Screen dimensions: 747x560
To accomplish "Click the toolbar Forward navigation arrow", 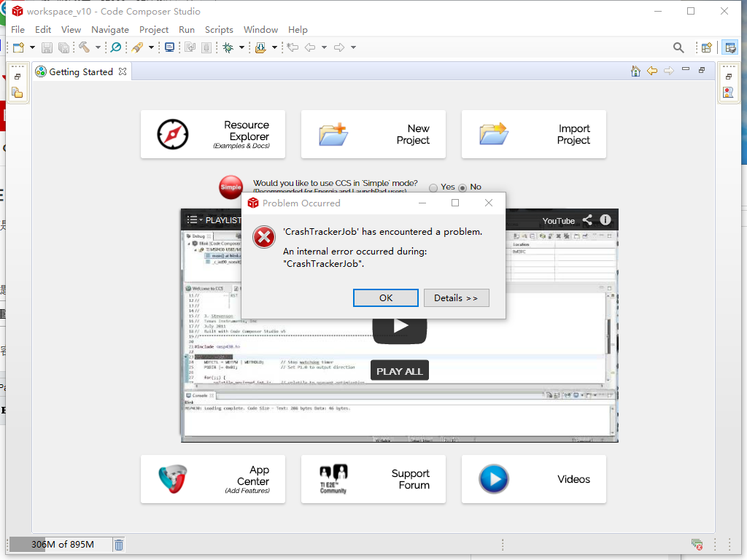I will tap(339, 47).
